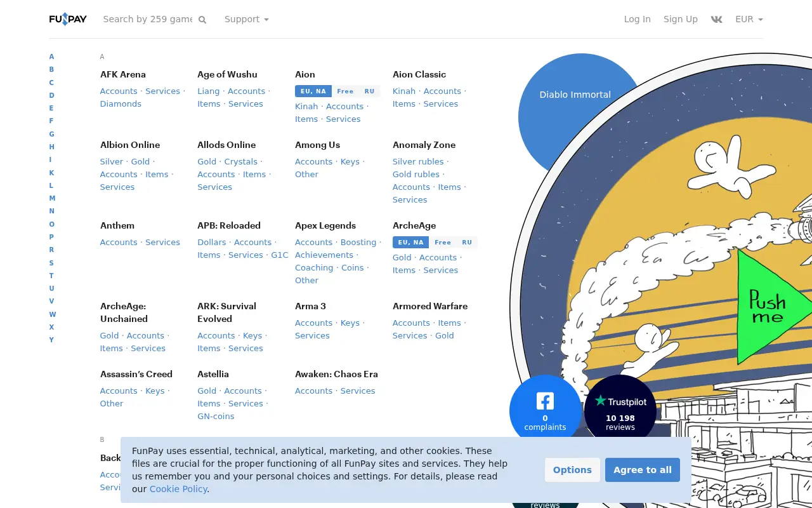This screenshot has height=508, width=812.
Task: Focus the game search field
Action: coord(148,19)
